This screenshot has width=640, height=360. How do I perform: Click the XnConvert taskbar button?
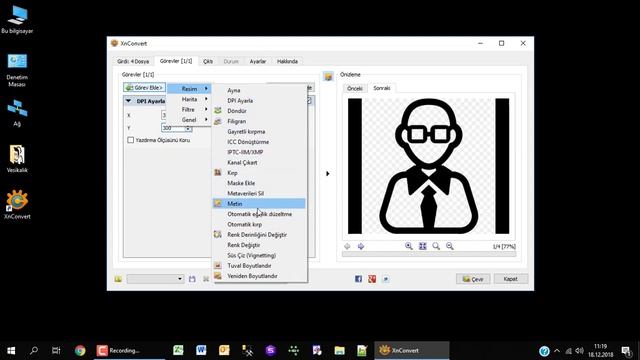pyautogui.click(x=412, y=350)
